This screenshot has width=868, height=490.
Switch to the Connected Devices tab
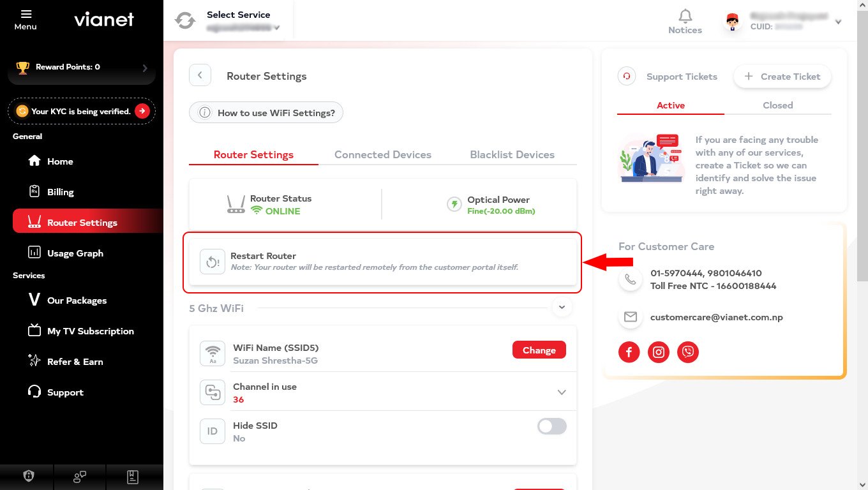pos(383,154)
